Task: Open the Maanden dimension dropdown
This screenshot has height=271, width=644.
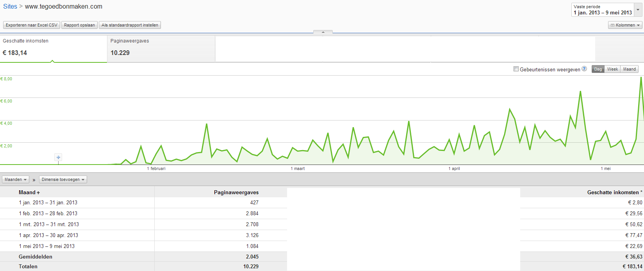Action: coord(16,179)
